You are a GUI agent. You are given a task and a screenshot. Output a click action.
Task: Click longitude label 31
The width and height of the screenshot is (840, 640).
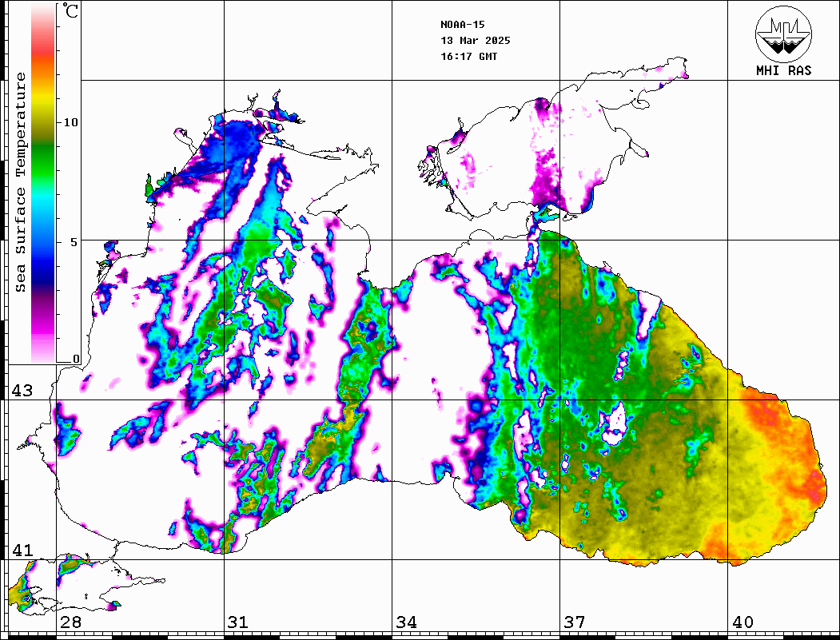coord(238,622)
